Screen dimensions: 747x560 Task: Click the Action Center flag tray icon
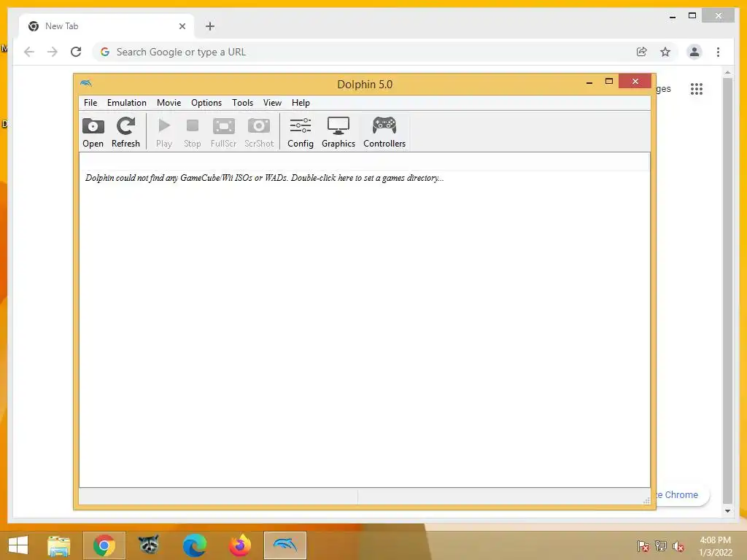(643, 546)
